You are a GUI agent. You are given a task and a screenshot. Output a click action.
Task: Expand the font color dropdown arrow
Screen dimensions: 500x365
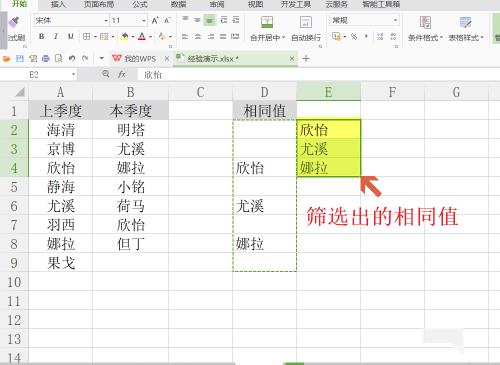pyautogui.click(x=151, y=37)
